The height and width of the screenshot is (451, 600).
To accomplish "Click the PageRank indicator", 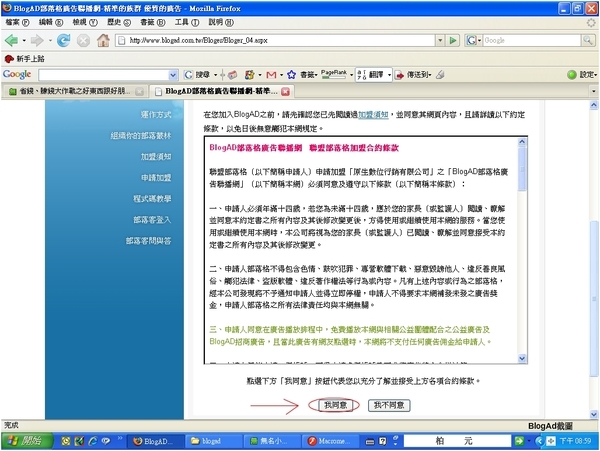I will coord(334,74).
